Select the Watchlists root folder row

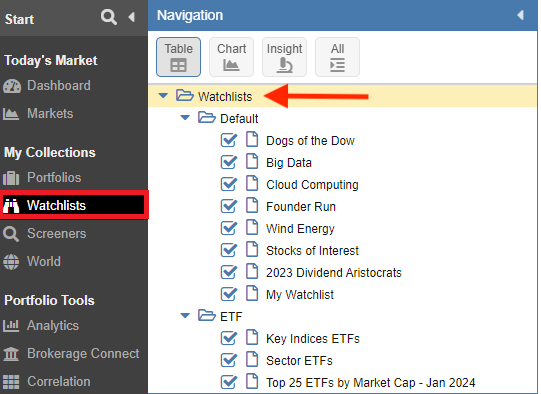[x=342, y=96]
